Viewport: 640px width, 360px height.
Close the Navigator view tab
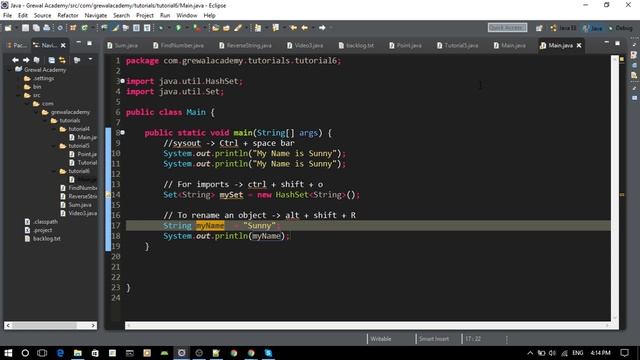pyautogui.click(x=63, y=45)
